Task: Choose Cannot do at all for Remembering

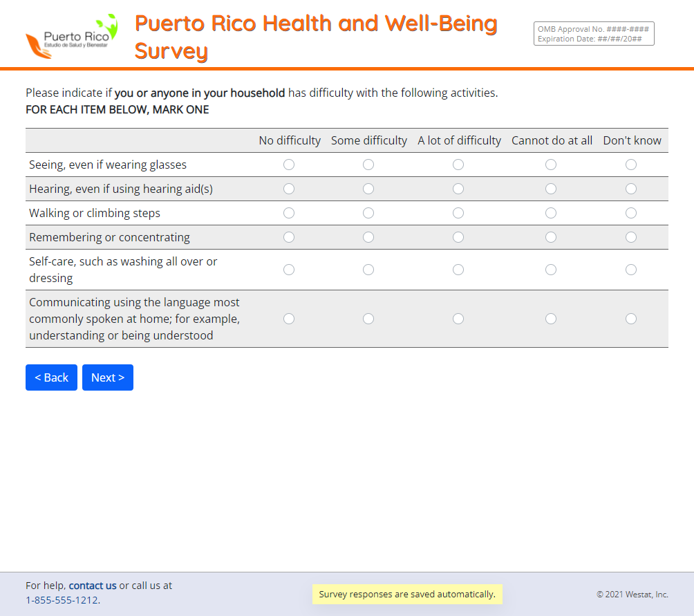Action: tap(551, 237)
